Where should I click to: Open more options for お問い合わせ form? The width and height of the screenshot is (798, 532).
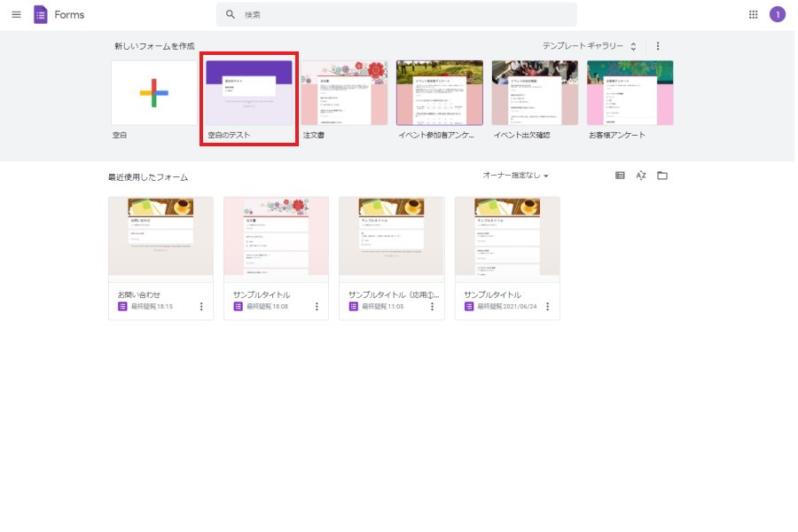pyautogui.click(x=201, y=306)
